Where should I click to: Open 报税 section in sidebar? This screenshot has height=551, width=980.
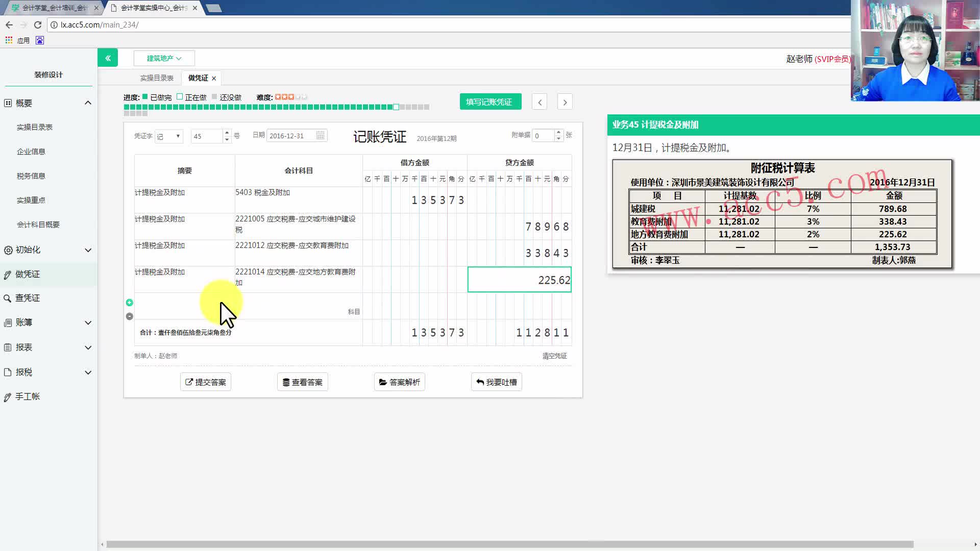click(23, 372)
